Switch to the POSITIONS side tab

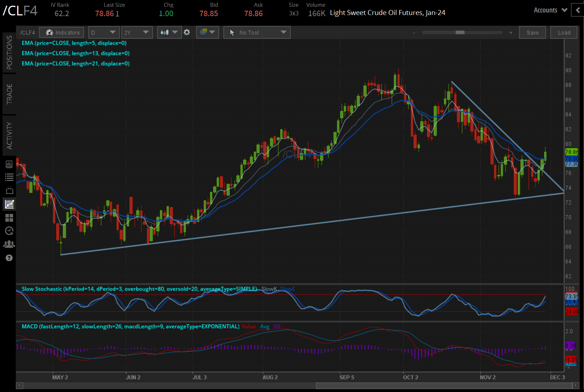9,53
